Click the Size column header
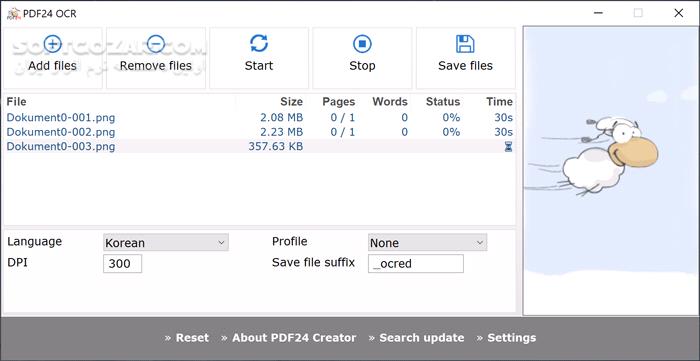 click(x=292, y=102)
